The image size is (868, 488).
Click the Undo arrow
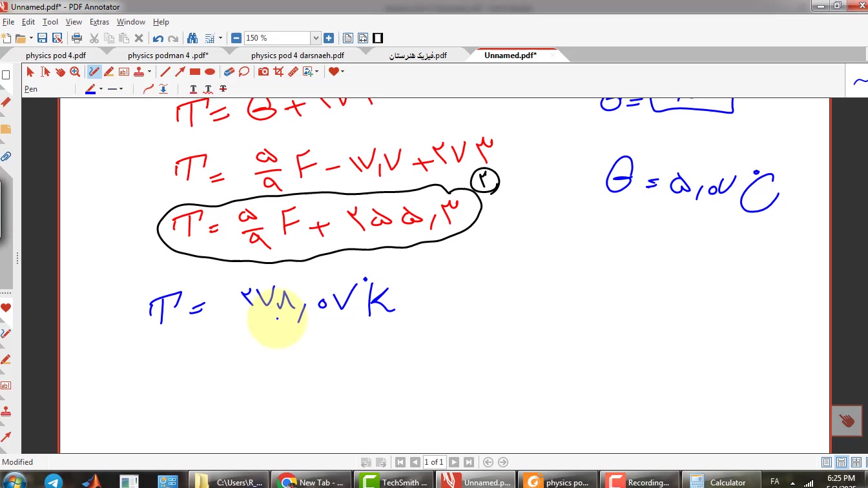pyautogui.click(x=158, y=38)
